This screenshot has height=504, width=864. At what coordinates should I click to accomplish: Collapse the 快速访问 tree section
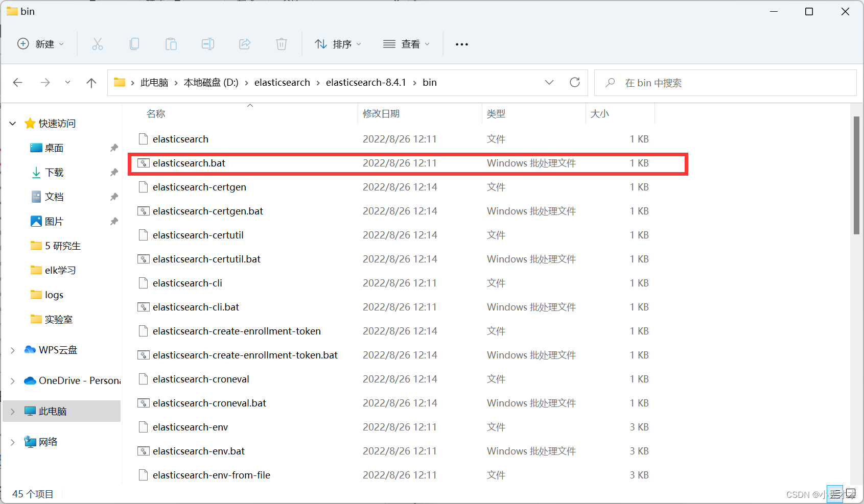[13, 124]
